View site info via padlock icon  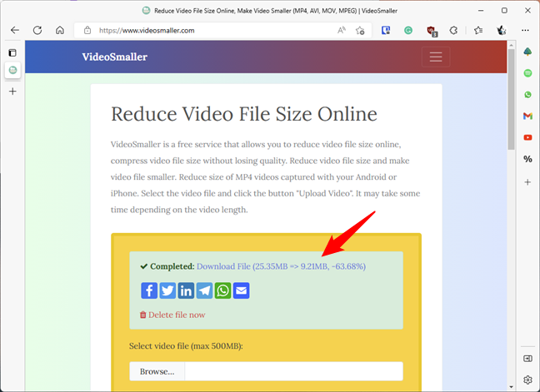tap(87, 30)
